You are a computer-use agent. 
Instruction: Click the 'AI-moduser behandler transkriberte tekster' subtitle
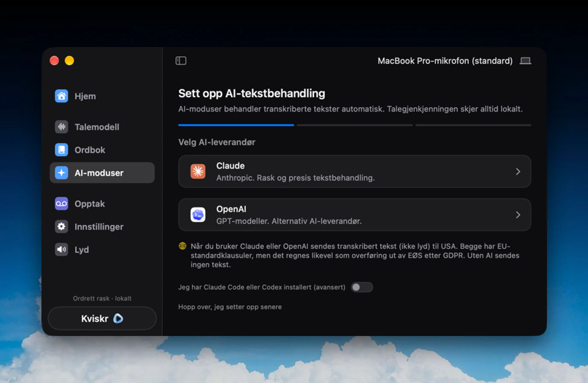[350, 109]
